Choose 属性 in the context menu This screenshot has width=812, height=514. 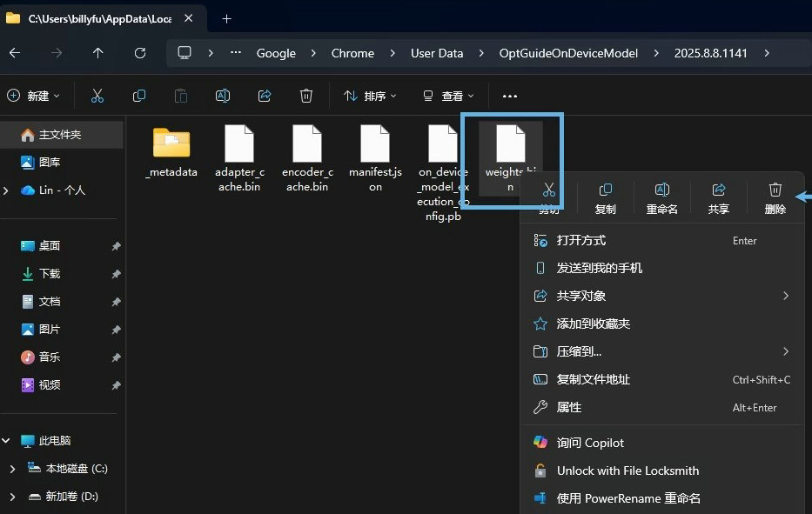[661, 407]
